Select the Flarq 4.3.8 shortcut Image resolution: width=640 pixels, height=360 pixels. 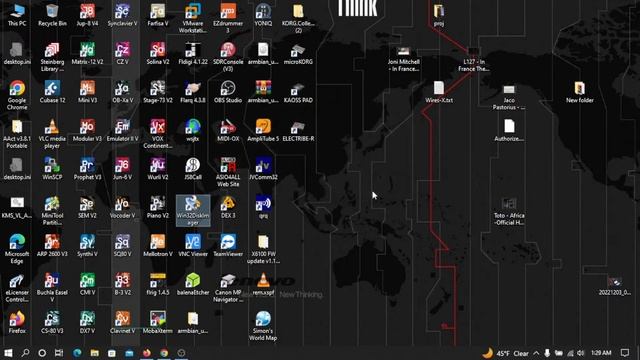pos(193,92)
